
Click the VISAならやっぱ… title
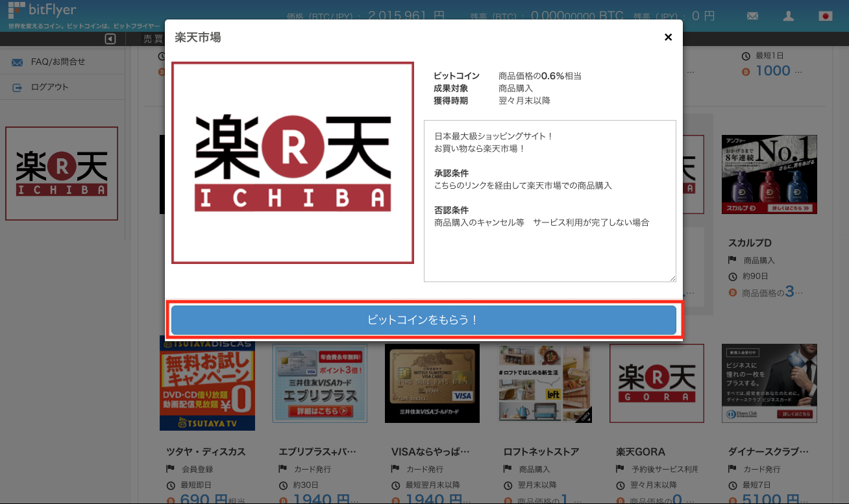pyautogui.click(x=430, y=451)
